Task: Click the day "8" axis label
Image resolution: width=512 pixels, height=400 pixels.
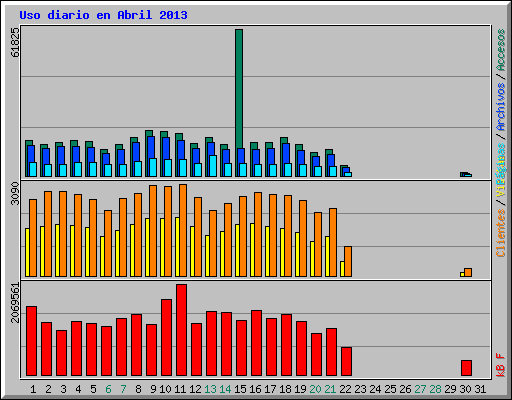Action: pos(138,389)
